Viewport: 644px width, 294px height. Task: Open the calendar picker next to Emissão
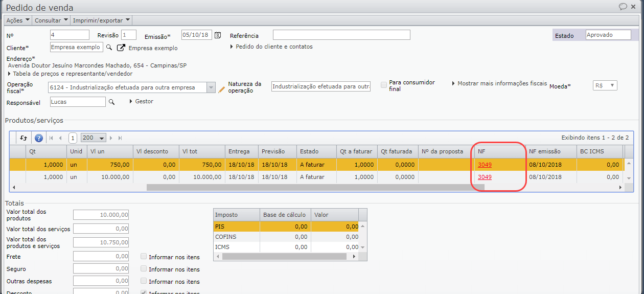218,35
